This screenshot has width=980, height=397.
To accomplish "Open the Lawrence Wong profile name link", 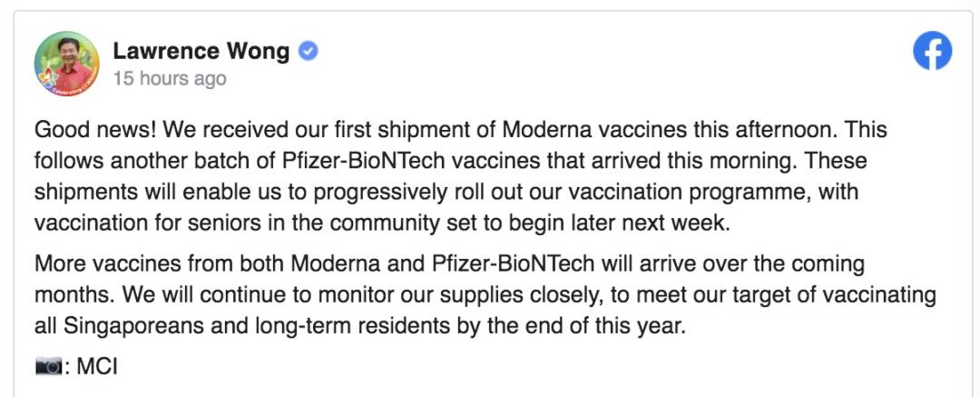I will point(201,51).
